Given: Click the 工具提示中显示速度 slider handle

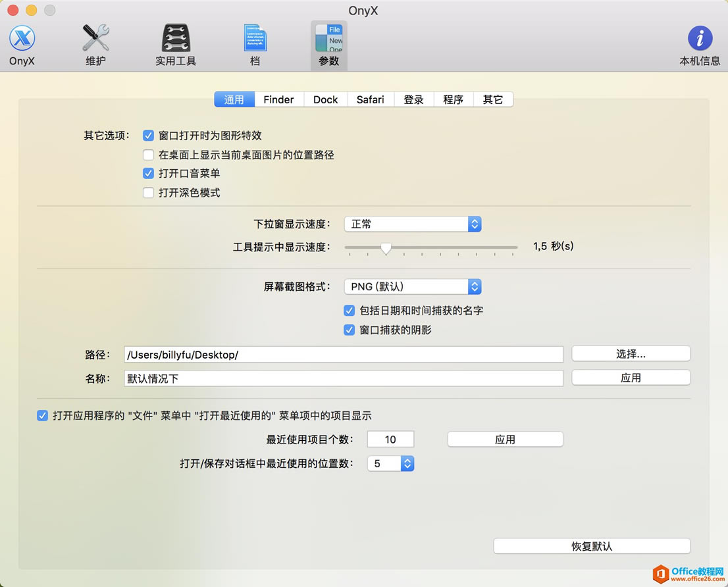Looking at the screenshot, I should [385, 248].
